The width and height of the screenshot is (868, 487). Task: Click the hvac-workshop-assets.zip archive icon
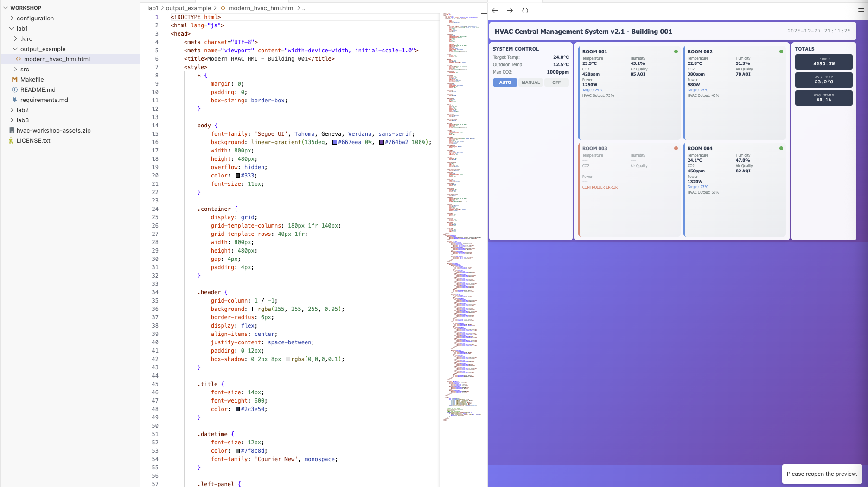click(12, 130)
